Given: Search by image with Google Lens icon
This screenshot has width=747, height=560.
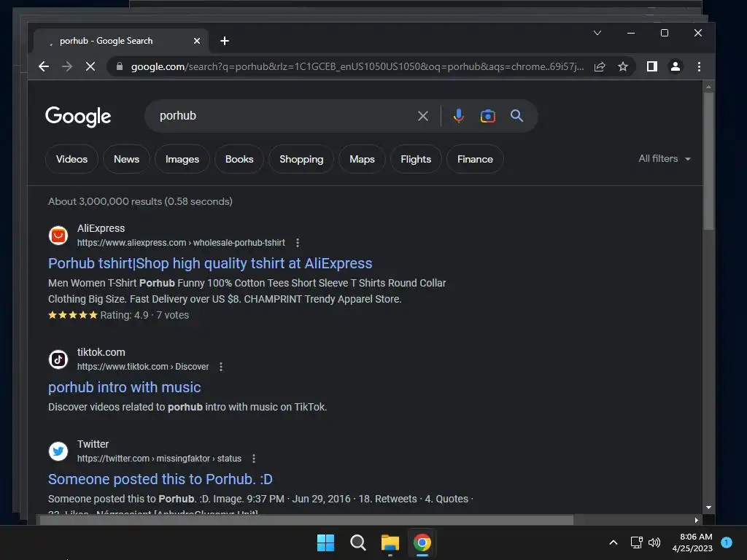Looking at the screenshot, I should 487,116.
